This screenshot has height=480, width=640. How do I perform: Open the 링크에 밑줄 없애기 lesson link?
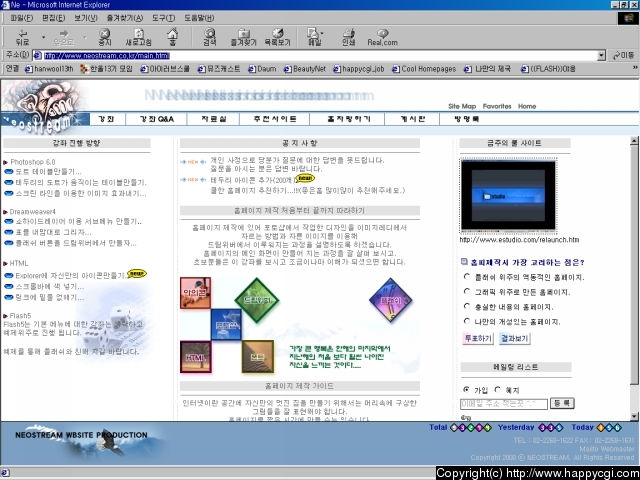point(50,297)
